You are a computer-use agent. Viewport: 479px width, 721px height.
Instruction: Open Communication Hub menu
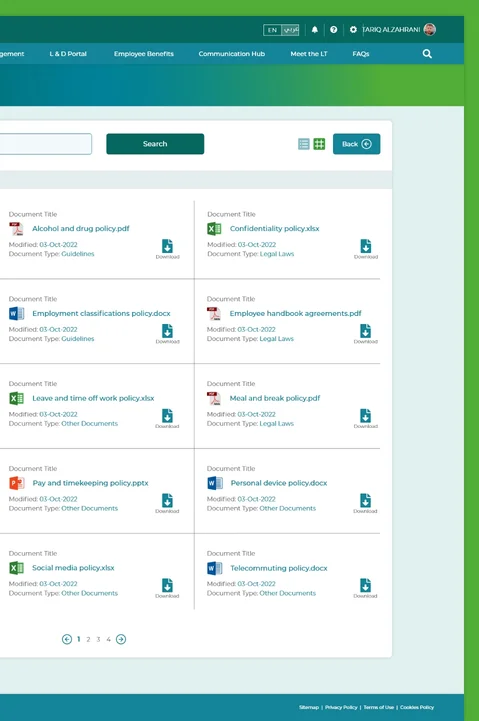pyautogui.click(x=232, y=54)
